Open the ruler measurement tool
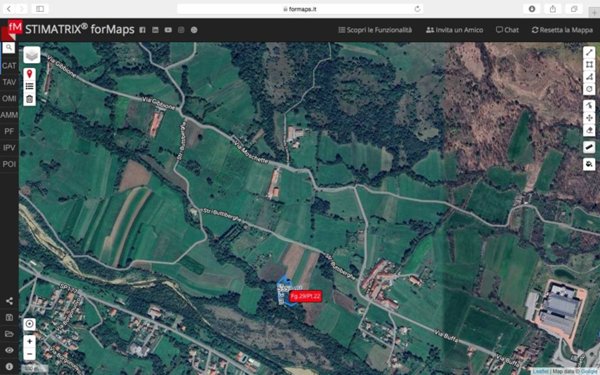Image resolution: width=600 pixels, height=375 pixels. [x=589, y=147]
